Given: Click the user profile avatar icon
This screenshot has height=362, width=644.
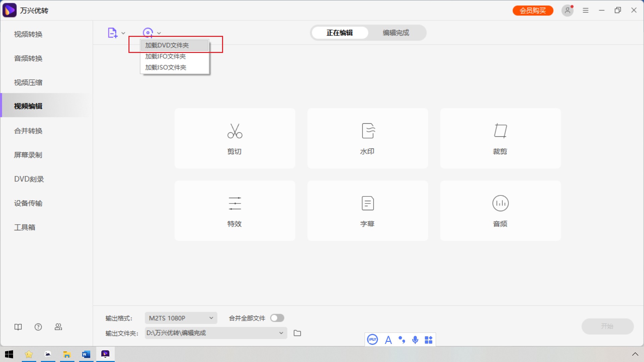Looking at the screenshot, I should point(567,10).
